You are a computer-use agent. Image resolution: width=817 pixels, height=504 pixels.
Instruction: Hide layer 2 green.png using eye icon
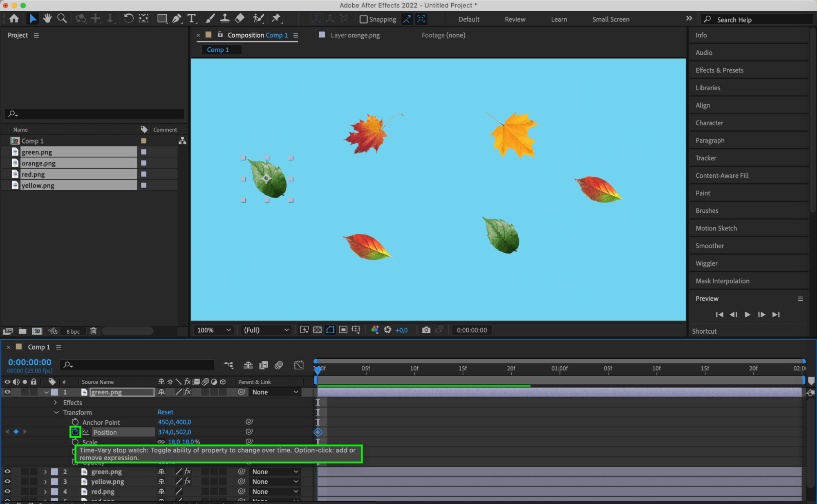point(7,471)
